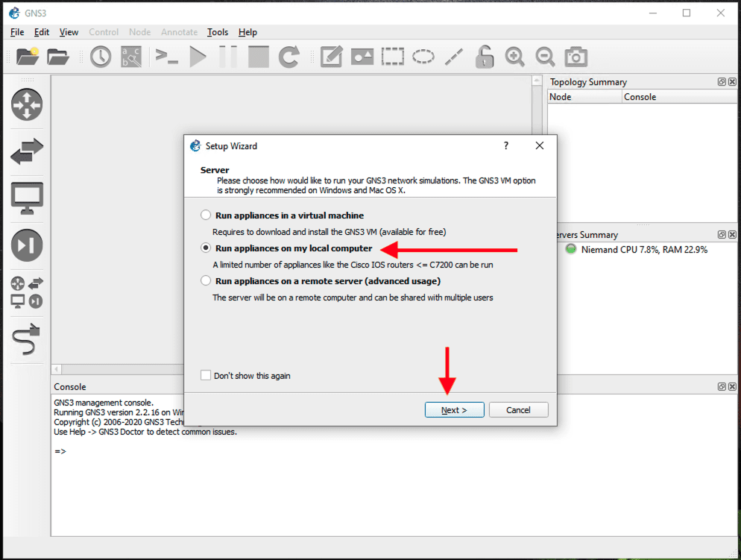Cancel the Setup Wizard

click(x=518, y=410)
